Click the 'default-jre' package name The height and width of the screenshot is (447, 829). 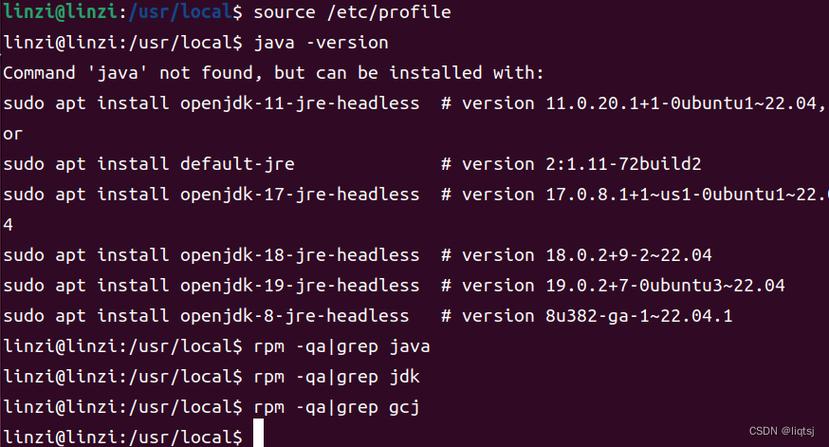pyautogui.click(x=237, y=163)
